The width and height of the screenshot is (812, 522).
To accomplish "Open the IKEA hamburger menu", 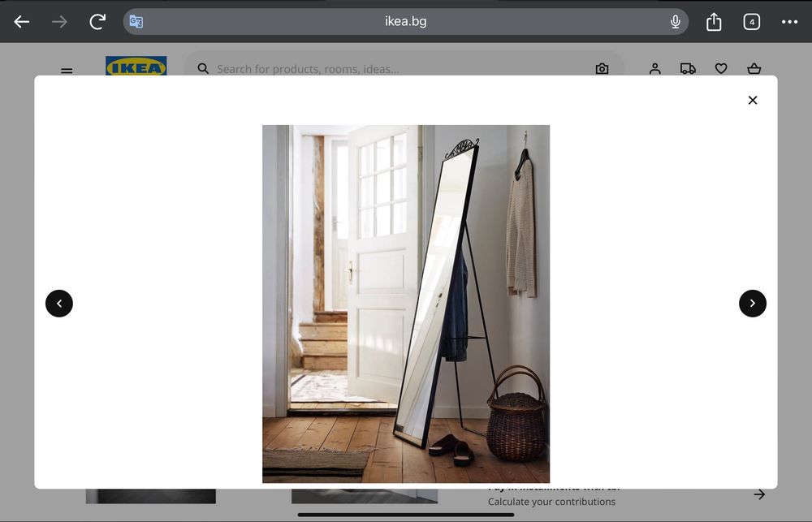I will click(67, 71).
